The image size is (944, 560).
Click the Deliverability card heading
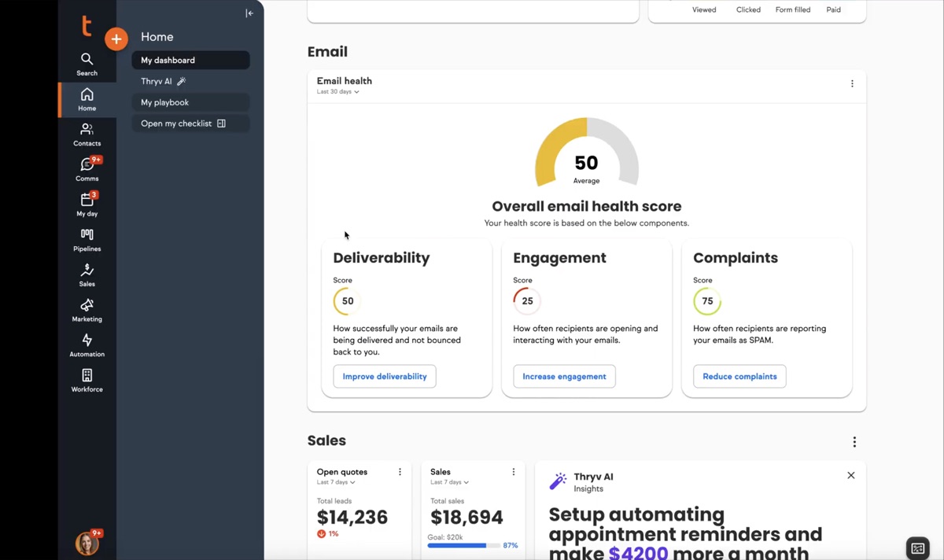(382, 258)
